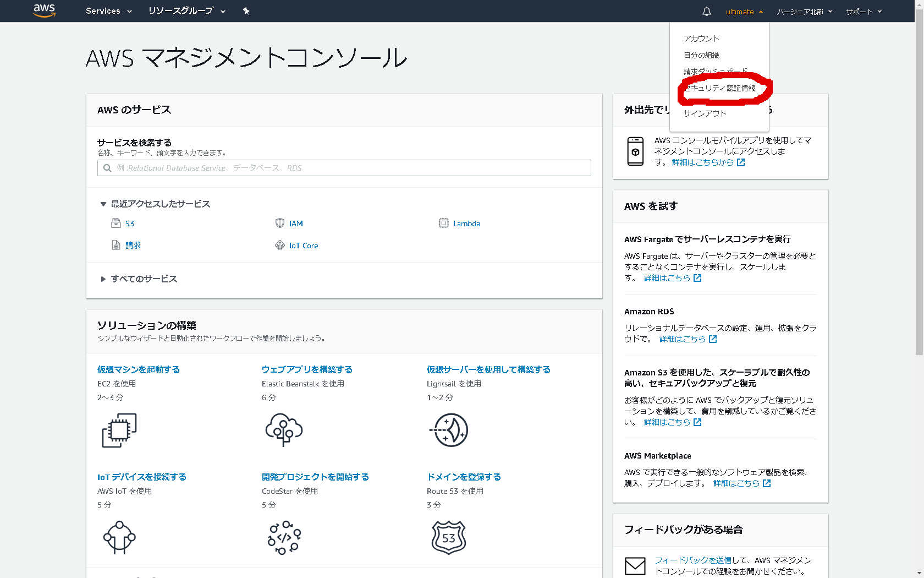Click external link icon in AWS Marketplace section
The height and width of the screenshot is (578, 924).
click(767, 483)
